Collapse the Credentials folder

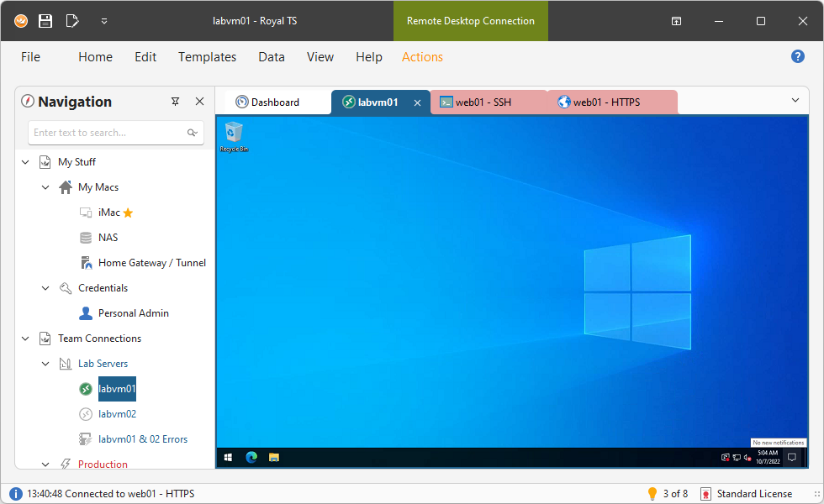click(45, 288)
